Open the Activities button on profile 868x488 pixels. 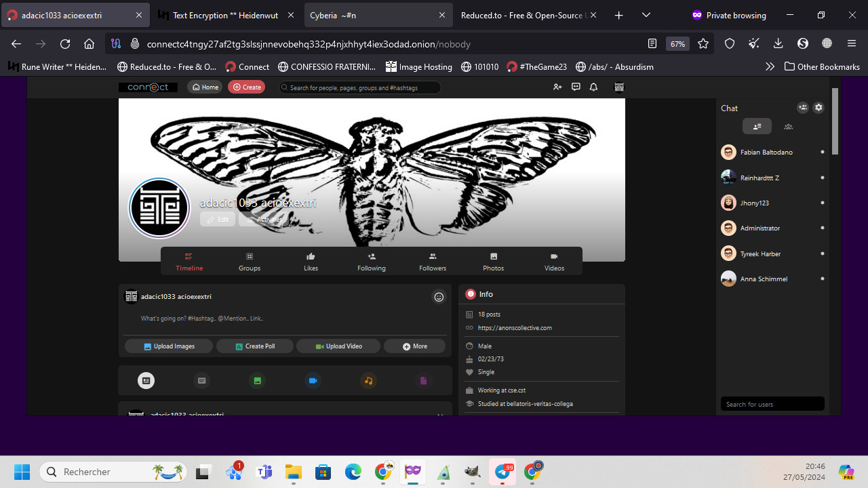tap(263, 220)
